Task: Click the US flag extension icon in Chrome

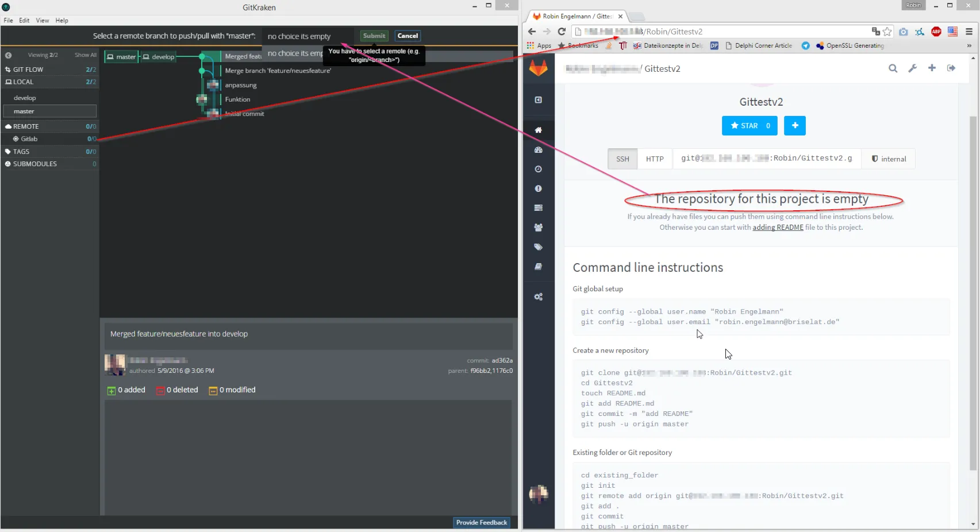Action: (x=952, y=32)
